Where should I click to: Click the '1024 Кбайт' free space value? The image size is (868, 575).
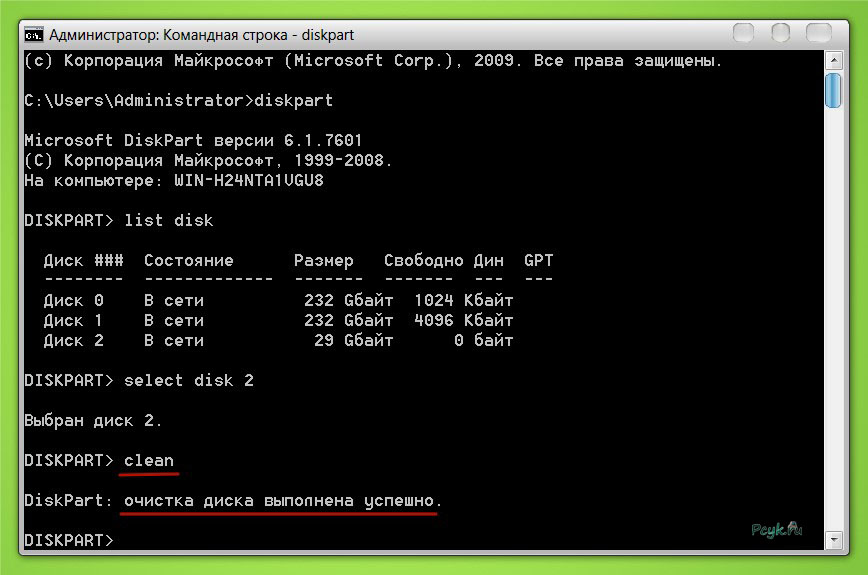click(x=464, y=301)
